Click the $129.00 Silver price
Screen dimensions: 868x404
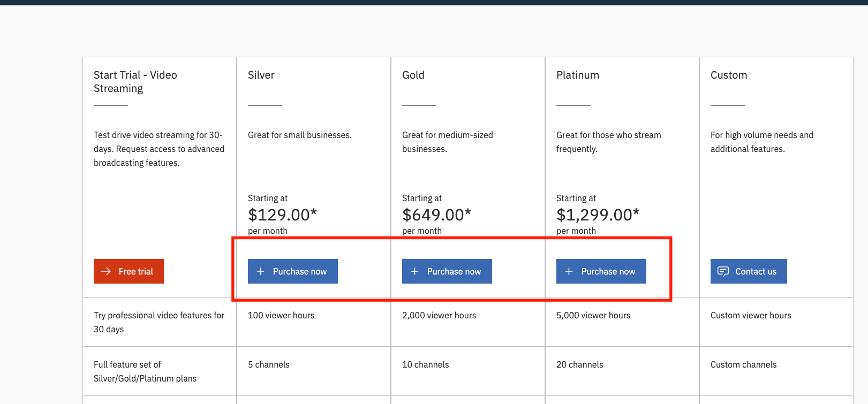pos(283,215)
